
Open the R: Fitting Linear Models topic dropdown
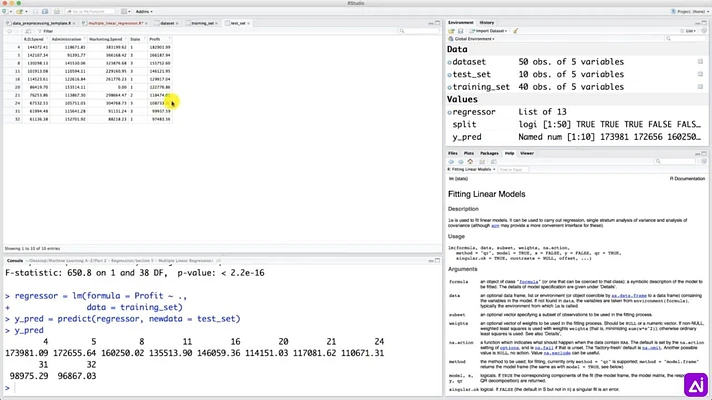point(471,169)
